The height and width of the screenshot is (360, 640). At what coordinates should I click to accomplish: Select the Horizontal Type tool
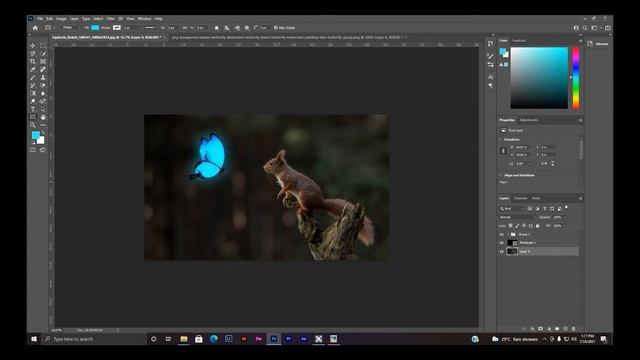pos(33,109)
